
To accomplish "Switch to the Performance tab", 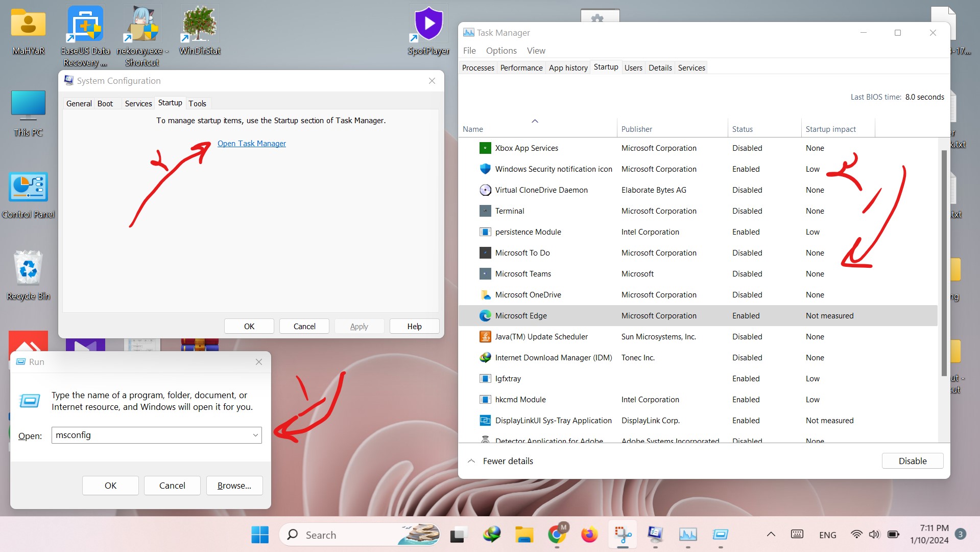I will 521,68.
